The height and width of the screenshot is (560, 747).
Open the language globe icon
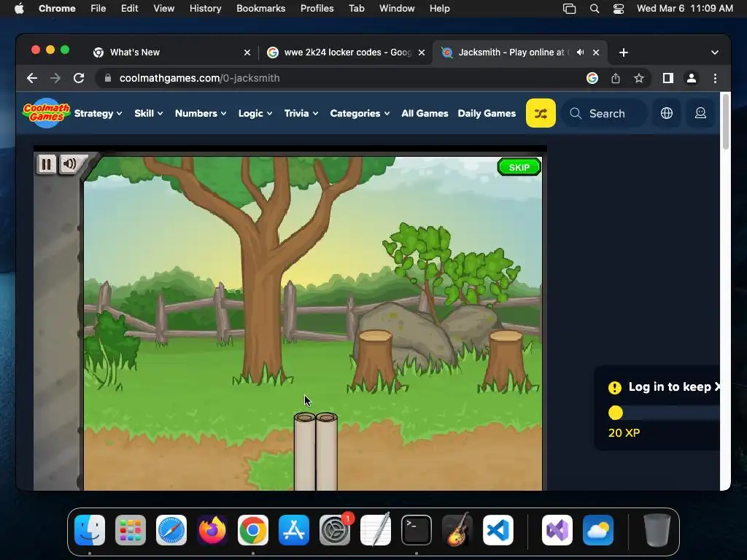[x=667, y=113]
